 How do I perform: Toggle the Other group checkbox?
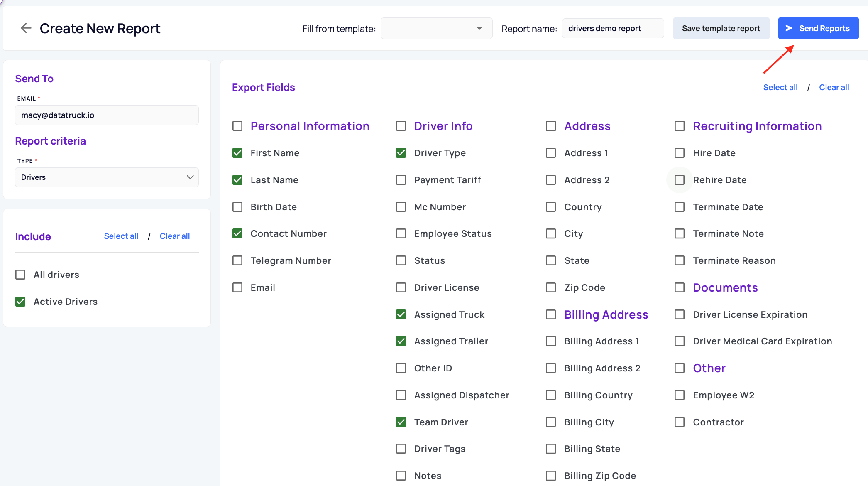coord(680,368)
